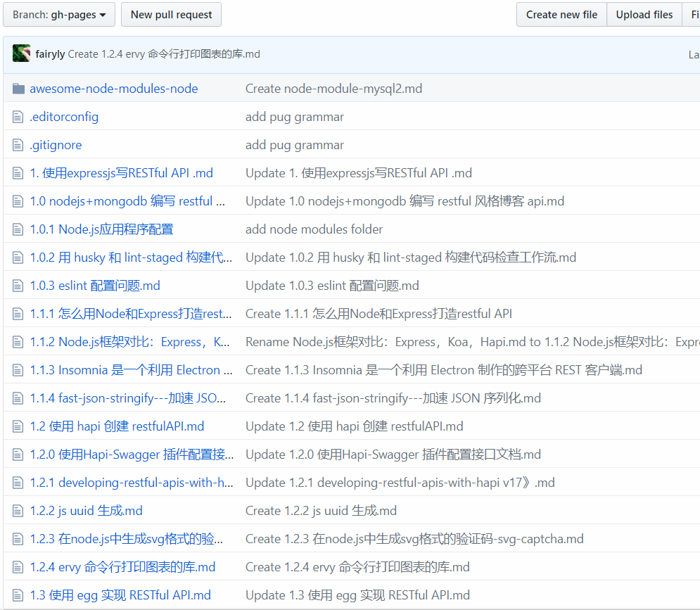Open '1.2.0 使用Hapi-Swagger 插件配置接...' file
This screenshot has height=610, width=700.
pos(132,455)
